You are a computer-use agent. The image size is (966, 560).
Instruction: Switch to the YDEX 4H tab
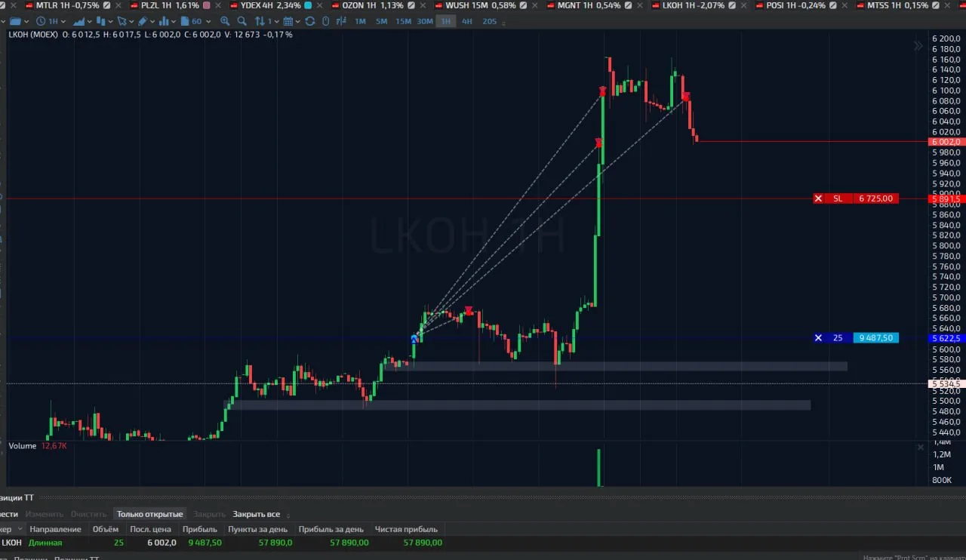[270, 5]
